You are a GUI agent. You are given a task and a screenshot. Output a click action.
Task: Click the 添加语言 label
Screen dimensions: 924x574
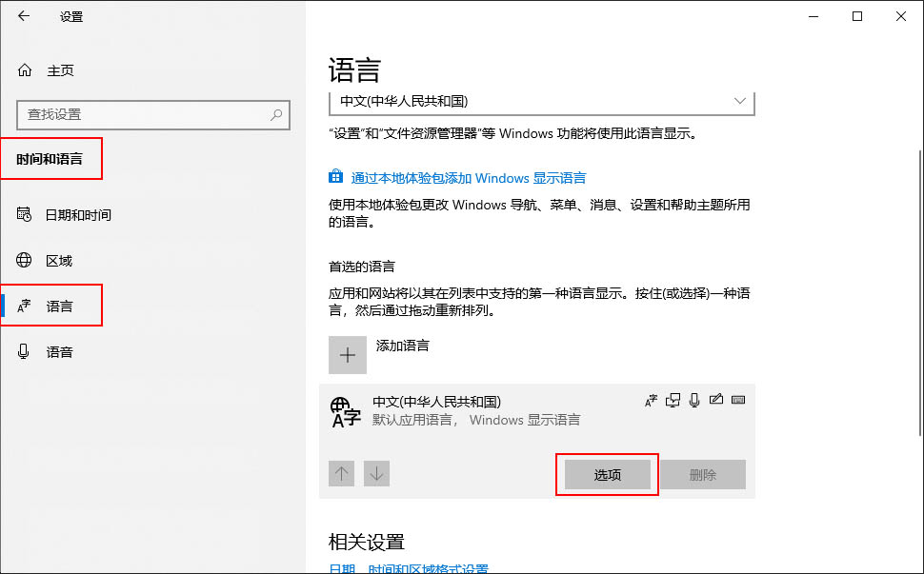(x=403, y=346)
